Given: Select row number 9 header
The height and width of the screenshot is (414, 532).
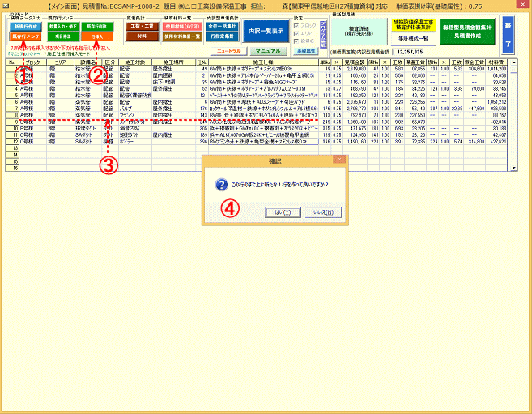Looking at the screenshot, I should 12,122.
